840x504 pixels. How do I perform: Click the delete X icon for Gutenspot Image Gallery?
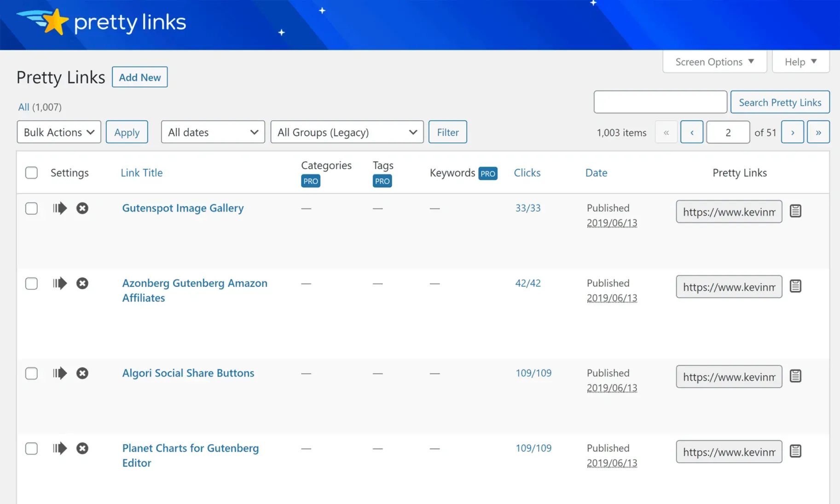[x=82, y=208]
